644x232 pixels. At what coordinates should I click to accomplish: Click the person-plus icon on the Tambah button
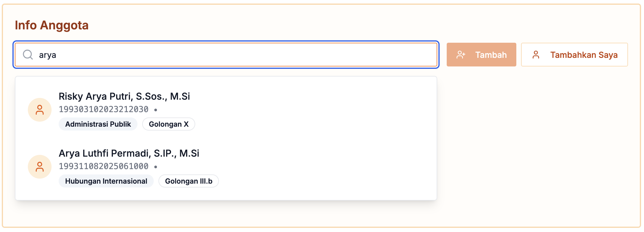tap(461, 54)
